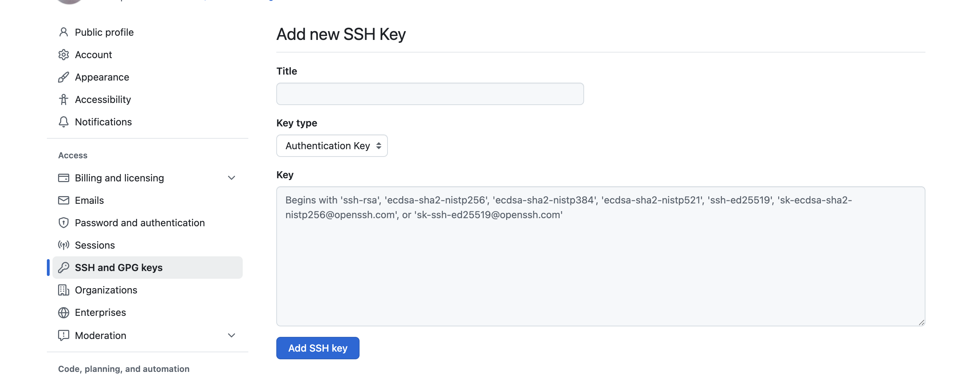
Task: Click the Sessions broadcast icon
Action: coord(64,245)
